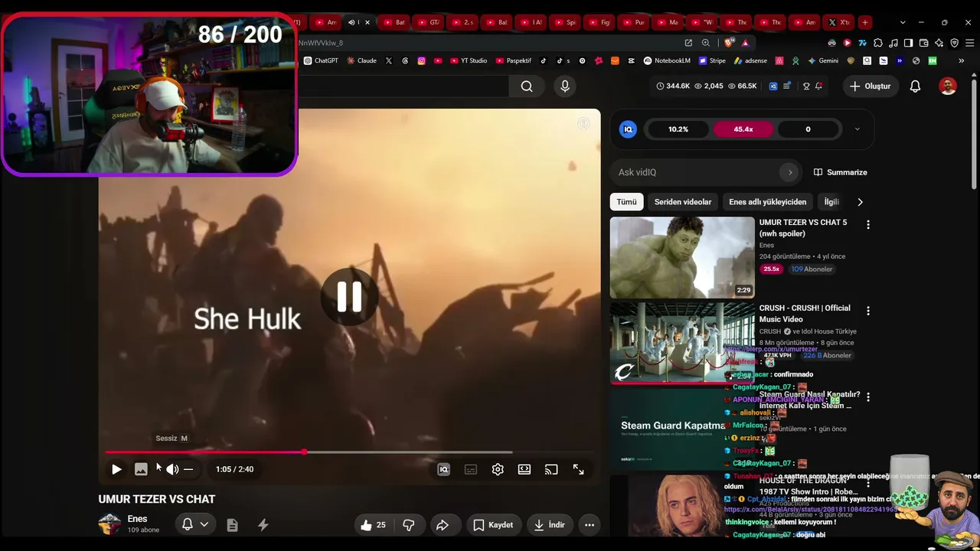This screenshot has height=551, width=980.
Task: Select the Enes adlı yükleyiciden chip
Action: (768, 202)
